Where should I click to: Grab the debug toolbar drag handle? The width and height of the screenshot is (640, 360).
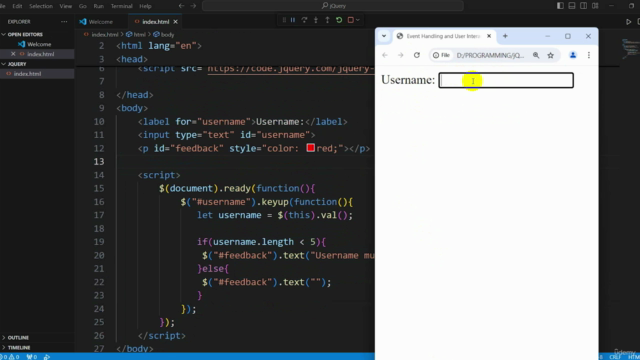(284, 20)
